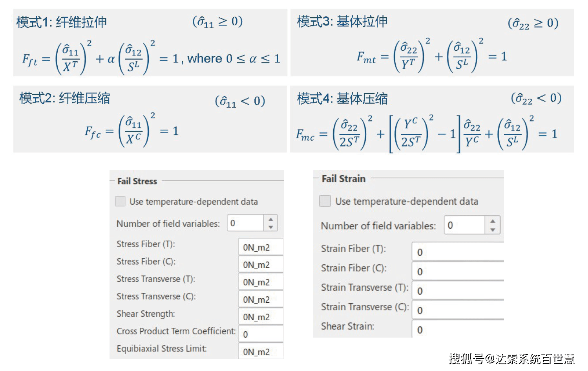Focus the Strain Transverse (T) field
Image resolution: width=588 pixels, height=371 pixels.
(458, 291)
